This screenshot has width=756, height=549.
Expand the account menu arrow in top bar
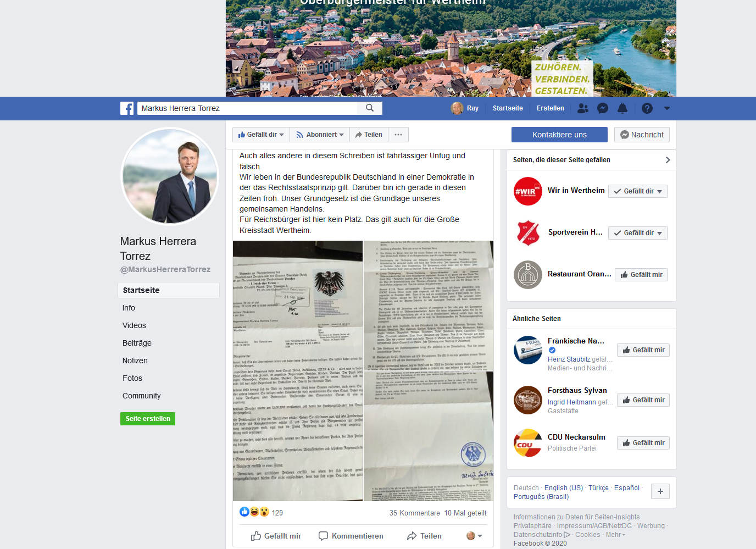[667, 108]
